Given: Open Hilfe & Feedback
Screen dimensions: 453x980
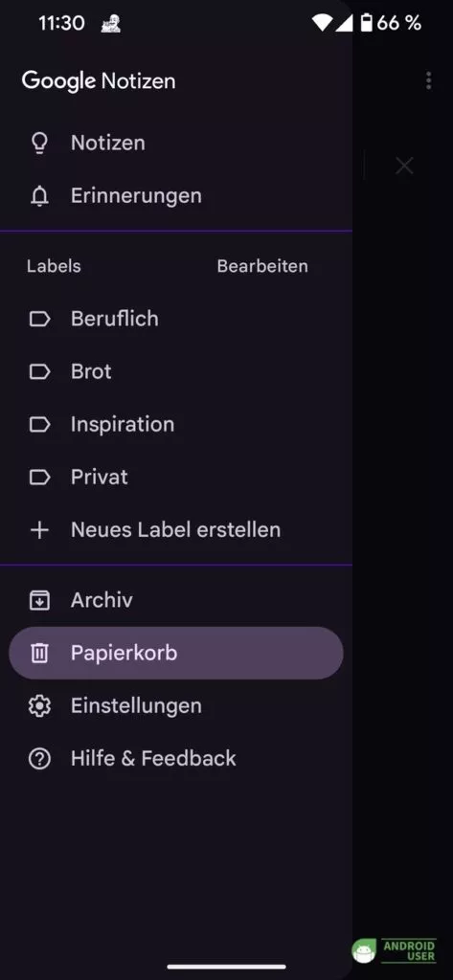Looking at the screenshot, I should pos(176,759).
